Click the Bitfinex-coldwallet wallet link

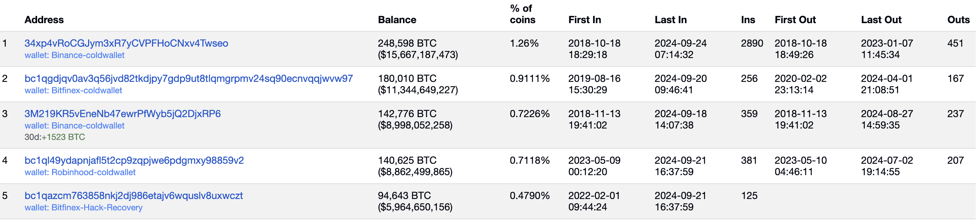tap(73, 90)
